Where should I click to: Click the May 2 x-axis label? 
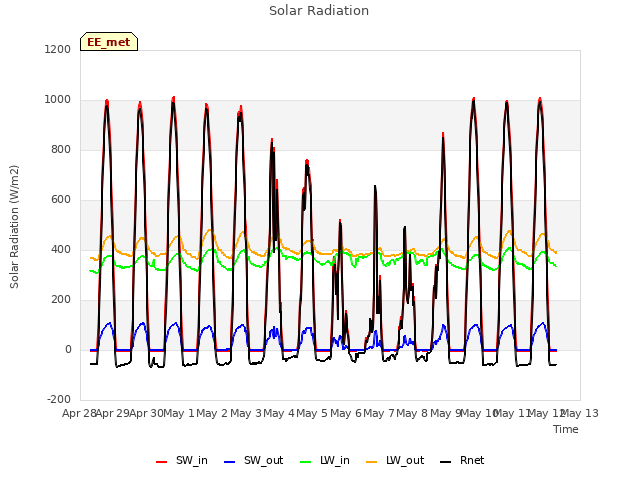(212, 413)
